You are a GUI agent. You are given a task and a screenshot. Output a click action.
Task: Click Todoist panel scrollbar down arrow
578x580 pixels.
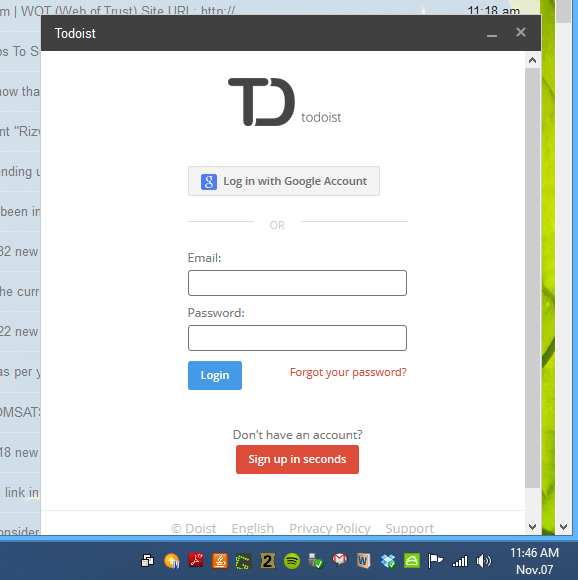533,527
